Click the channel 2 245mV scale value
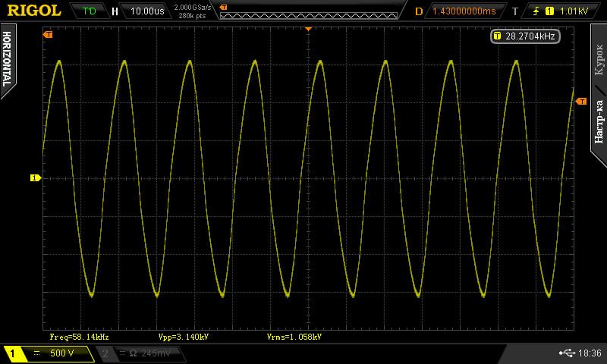The width and height of the screenshot is (607, 364). tap(156, 353)
